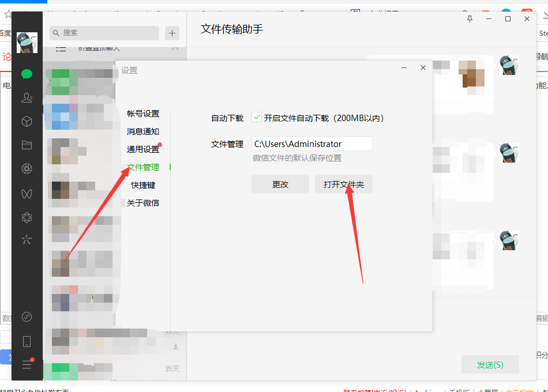Click the 打开文件夹 button
The height and width of the screenshot is (392, 548).
[x=344, y=184]
